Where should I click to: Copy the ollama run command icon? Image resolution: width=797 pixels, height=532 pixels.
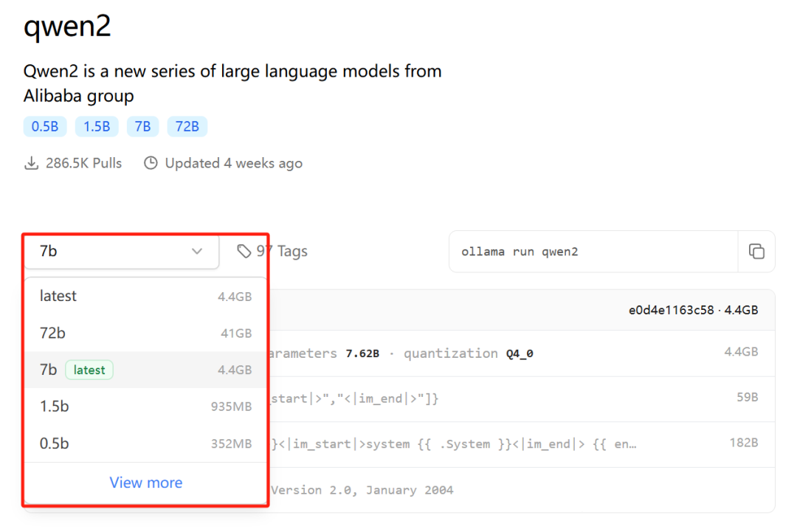coord(756,252)
